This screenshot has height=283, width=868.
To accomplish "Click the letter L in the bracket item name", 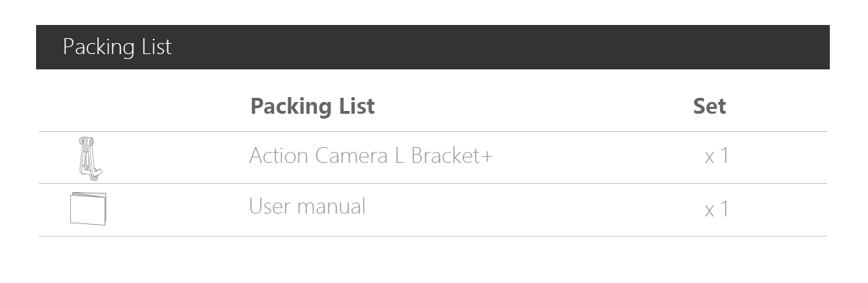I will [399, 155].
